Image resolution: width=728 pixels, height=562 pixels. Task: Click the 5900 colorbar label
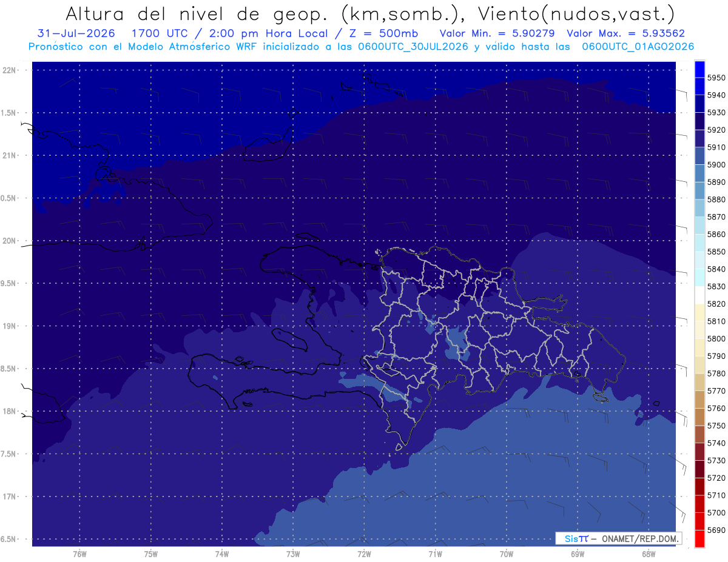(x=716, y=164)
